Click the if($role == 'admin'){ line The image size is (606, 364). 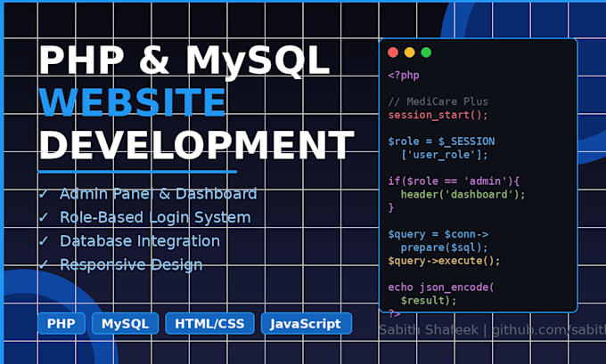tap(454, 181)
